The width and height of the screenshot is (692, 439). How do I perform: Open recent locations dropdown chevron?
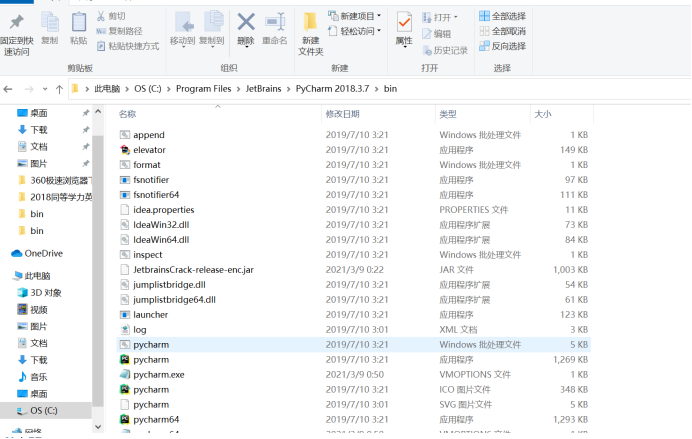point(45,89)
